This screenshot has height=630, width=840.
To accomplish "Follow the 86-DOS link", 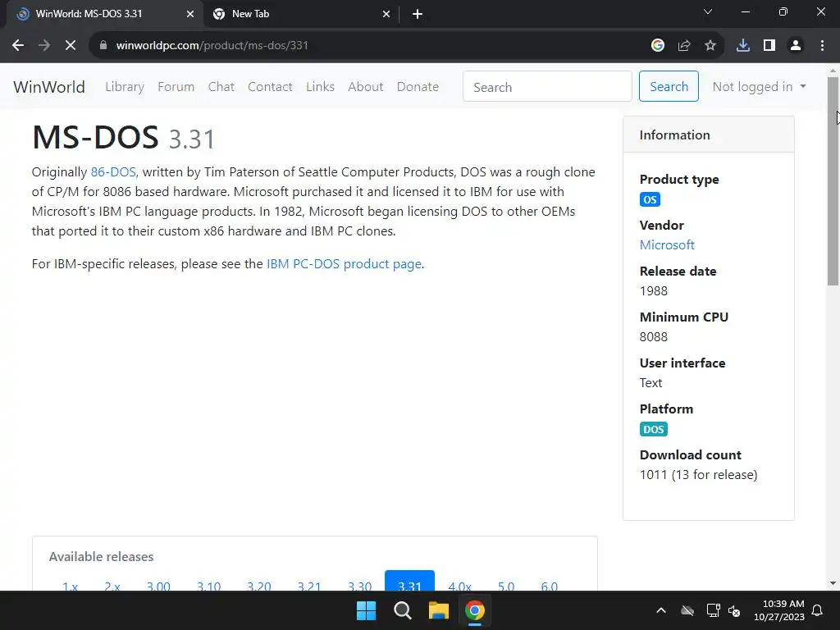I will (113, 172).
